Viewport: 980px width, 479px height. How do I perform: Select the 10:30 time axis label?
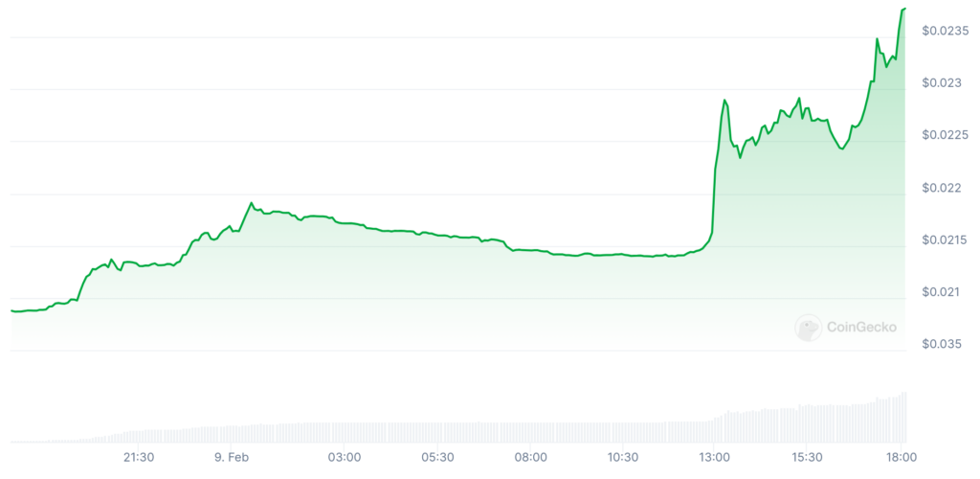[623, 457]
